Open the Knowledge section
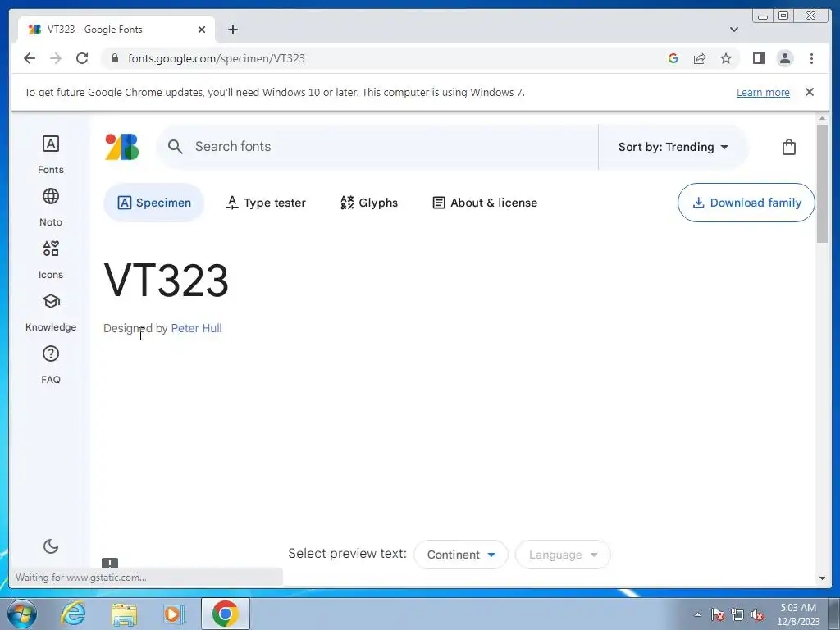 click(x=51, y=313)
